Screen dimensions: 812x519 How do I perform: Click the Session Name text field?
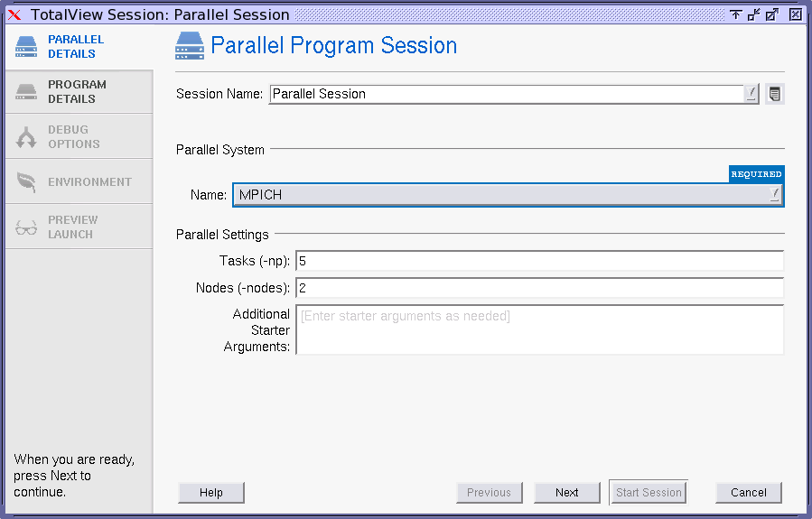coord(506,94)
